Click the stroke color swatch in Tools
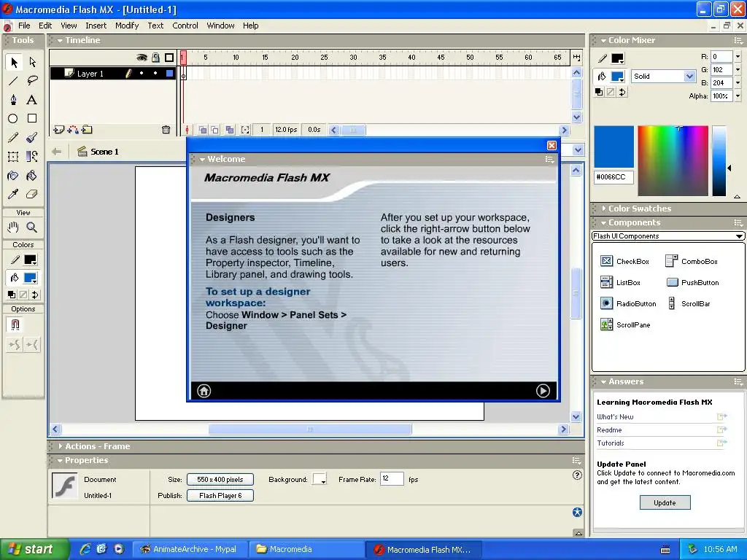Image resolution: width=747 pixels, height=560 pixels. 30,260
